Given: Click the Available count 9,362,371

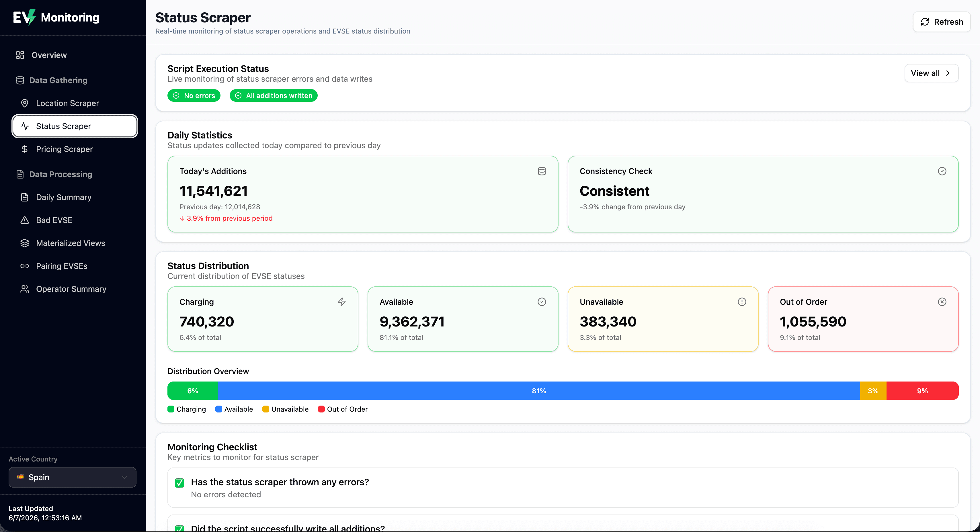Looking at the screenshot, I should click(412, 322).
